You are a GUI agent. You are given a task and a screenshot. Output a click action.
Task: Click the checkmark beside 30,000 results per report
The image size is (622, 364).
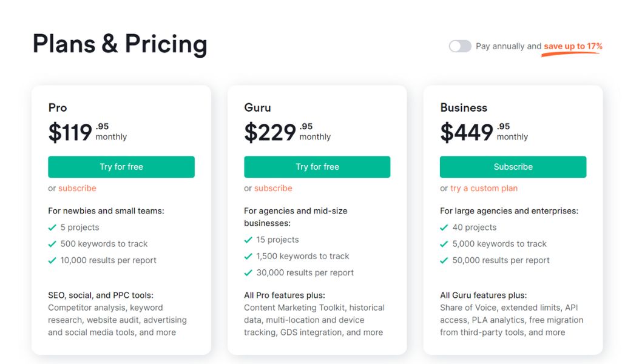coord(248,273)
